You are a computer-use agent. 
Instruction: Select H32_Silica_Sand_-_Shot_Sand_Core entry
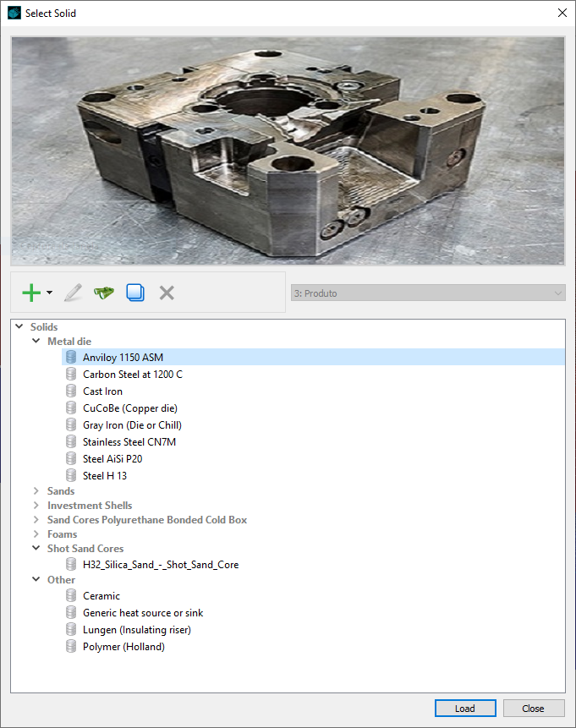[x=161, y=565]
